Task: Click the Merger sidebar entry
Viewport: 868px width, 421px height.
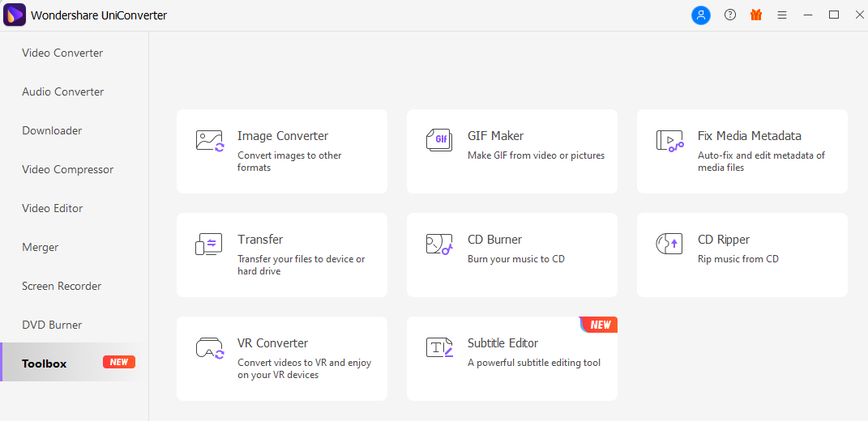Action: pos(40,247)
